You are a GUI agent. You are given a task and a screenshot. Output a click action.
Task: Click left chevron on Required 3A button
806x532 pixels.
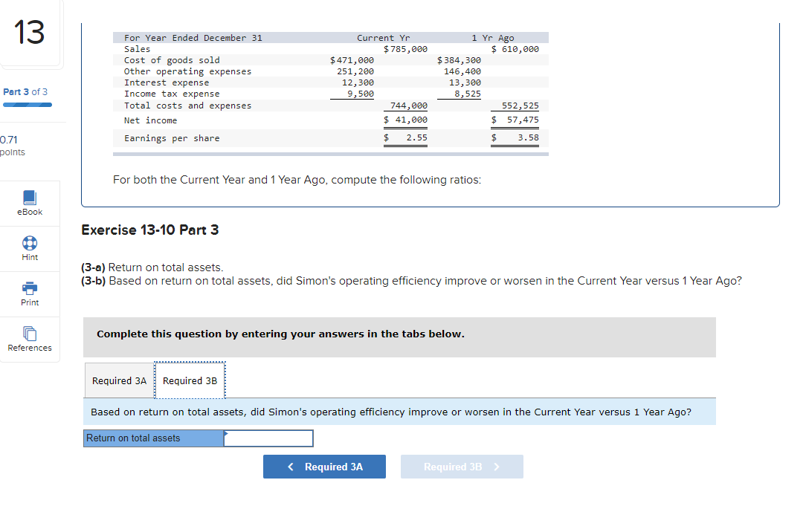291,467
